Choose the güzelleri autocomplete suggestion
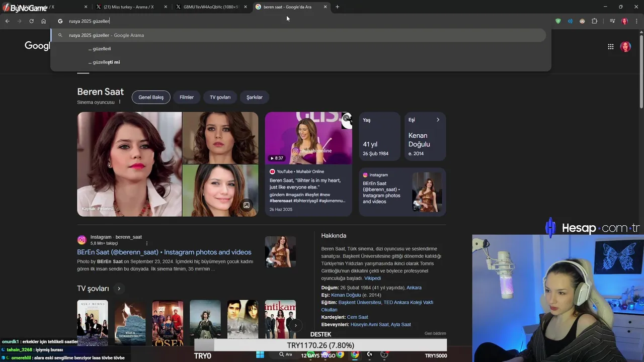Viewport: 644px width, 362px height. click(99, 49)
